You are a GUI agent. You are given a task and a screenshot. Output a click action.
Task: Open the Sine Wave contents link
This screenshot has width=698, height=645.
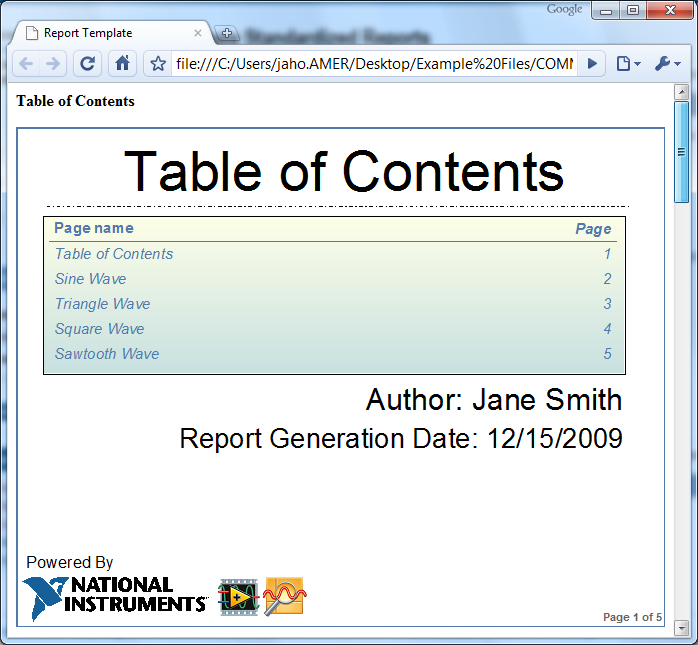click(90, 279)
